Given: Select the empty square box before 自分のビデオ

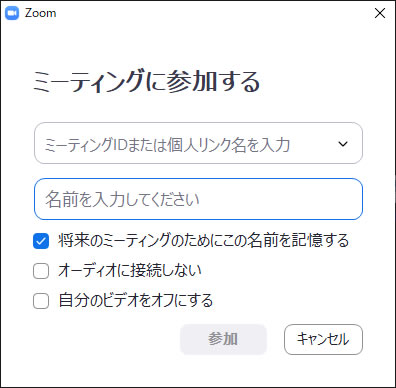Looking at the screenshot, I should [x=41, y=301].
